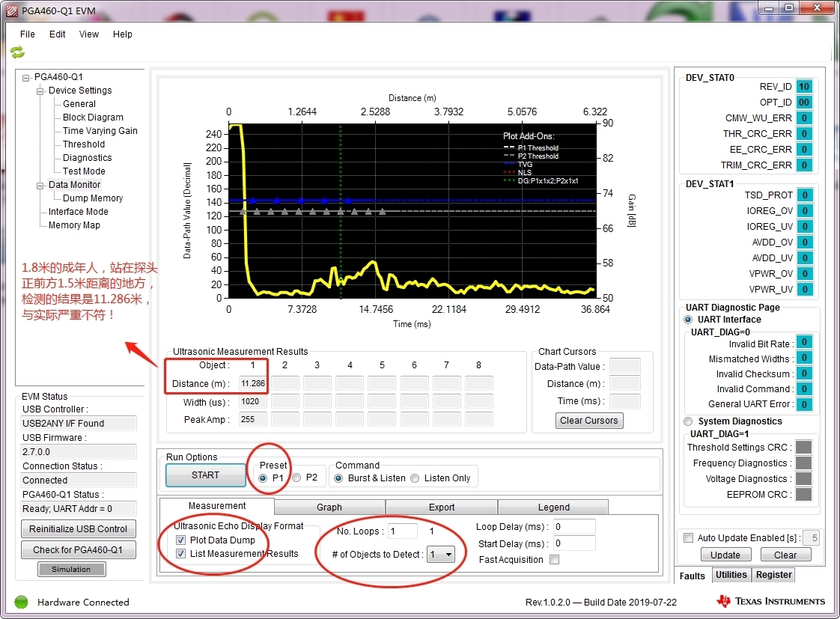Select General in the tree

pos(79,104)
